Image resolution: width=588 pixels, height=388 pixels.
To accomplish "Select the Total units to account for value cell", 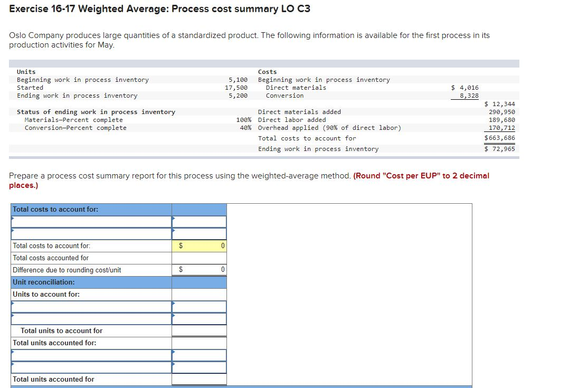I will point(199,330).
